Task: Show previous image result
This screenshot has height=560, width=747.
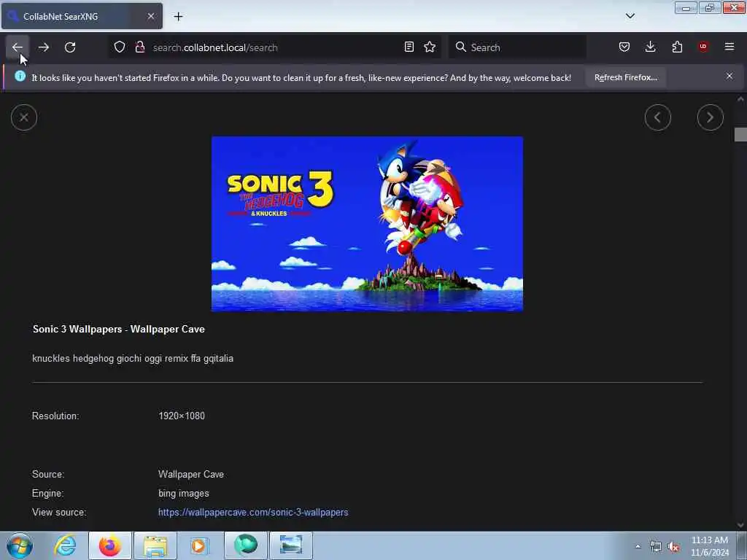Action: [657, 117]
